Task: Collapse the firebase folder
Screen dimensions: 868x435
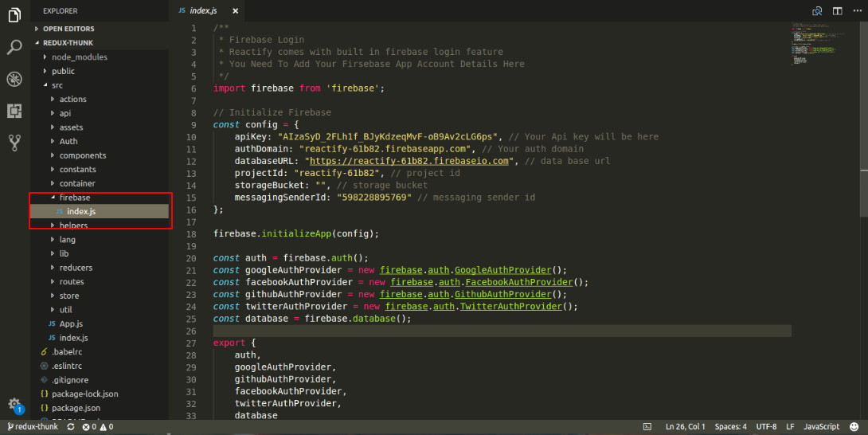Action: pos(74,198)
